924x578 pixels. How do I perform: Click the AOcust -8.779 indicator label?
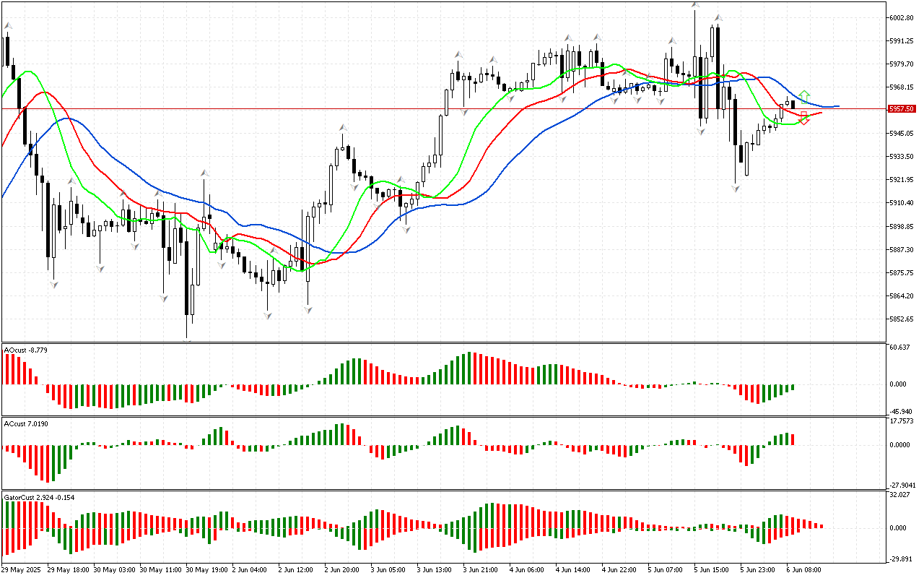(26, 350)
